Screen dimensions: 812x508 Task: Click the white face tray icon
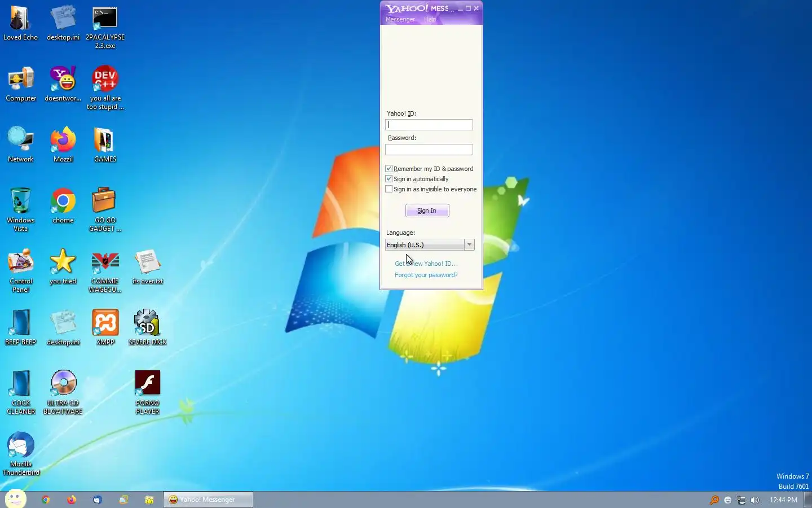click(727, 500)
